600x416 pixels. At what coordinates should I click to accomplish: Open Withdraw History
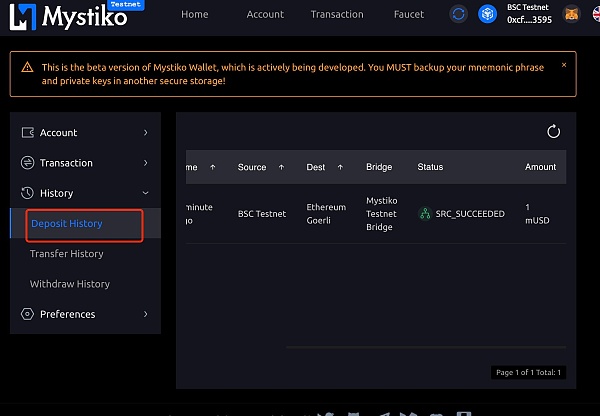(x=70, y=284)
